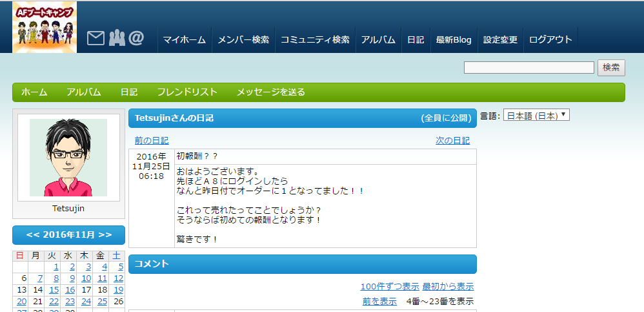Click ログアウト to log out

tap(550, 39)
